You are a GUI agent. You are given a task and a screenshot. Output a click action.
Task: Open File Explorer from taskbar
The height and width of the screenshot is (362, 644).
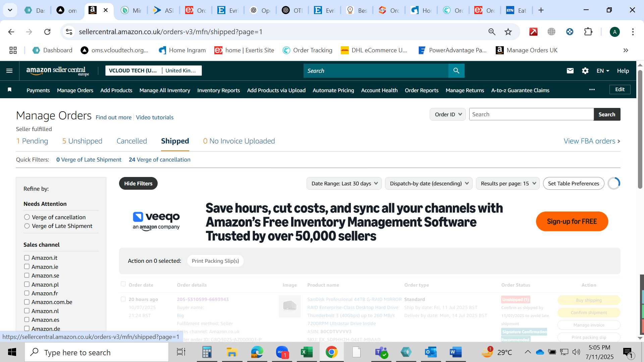pyautogui.click(x=232, y=352)
